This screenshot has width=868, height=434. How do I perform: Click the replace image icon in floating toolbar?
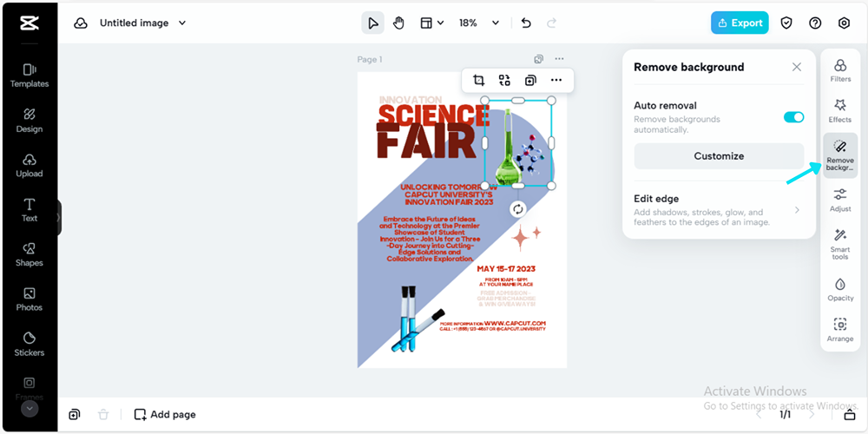[x=504, y=81]
